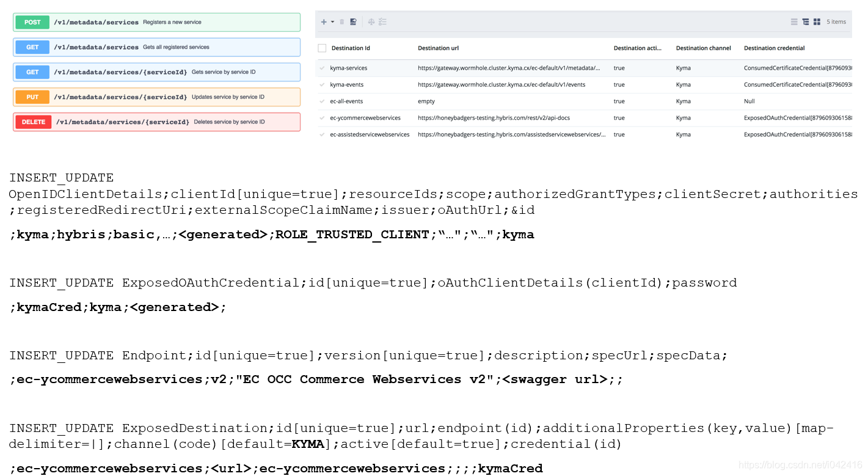Image resolution: width=868 pixels, height=476 pixels.
Task: Select the 'ec-assistedservicewebservices' table cell
Action: click(370, 134)
